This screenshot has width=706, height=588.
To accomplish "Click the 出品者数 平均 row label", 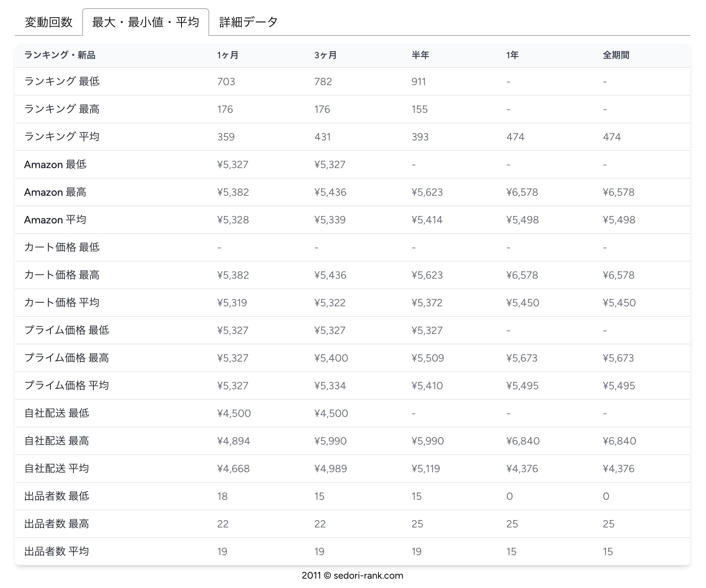I will click(x=57, y=551).
